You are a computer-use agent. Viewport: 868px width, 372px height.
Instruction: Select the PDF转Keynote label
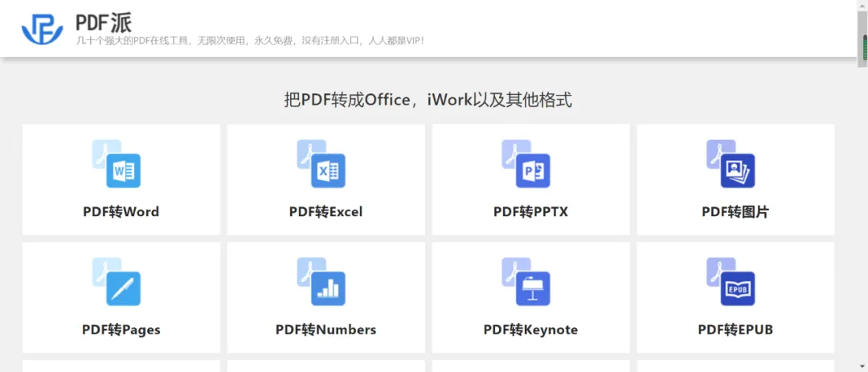(531, 330)
